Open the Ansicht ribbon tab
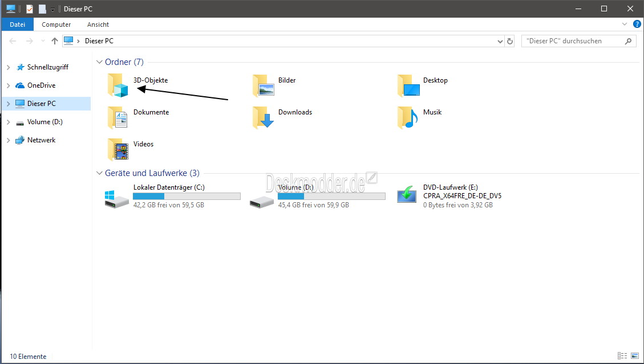The image size is (644, 364). click(x=98, y=24)
